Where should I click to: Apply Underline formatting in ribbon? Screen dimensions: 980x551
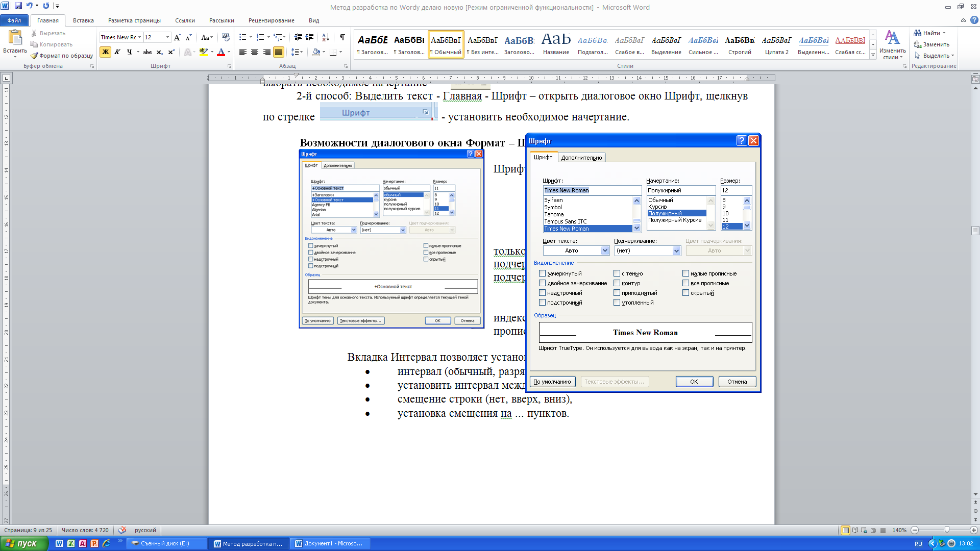coord(129,52)
